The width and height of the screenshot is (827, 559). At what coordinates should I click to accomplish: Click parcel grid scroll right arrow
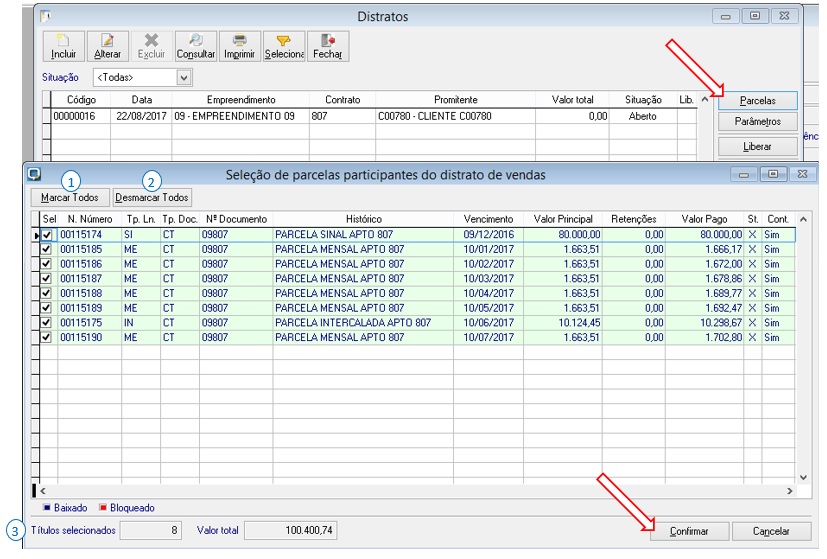pos(790,491)
